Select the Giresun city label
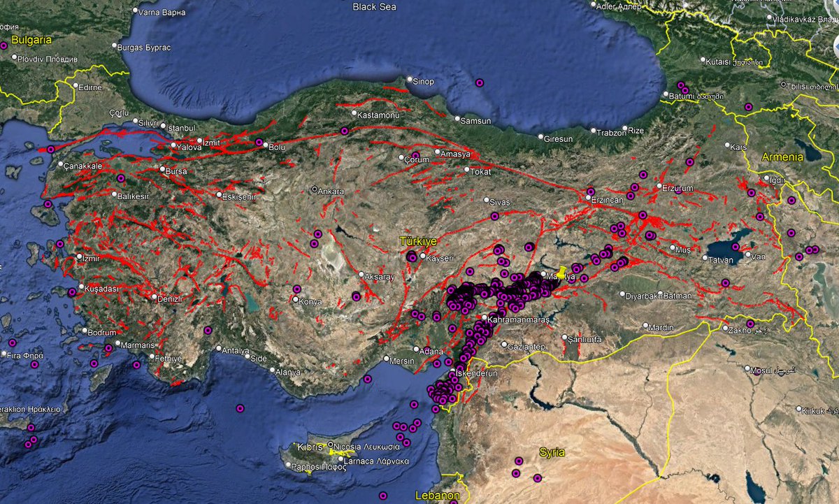Viewport: 839px width, 504px height. [559, 139]
